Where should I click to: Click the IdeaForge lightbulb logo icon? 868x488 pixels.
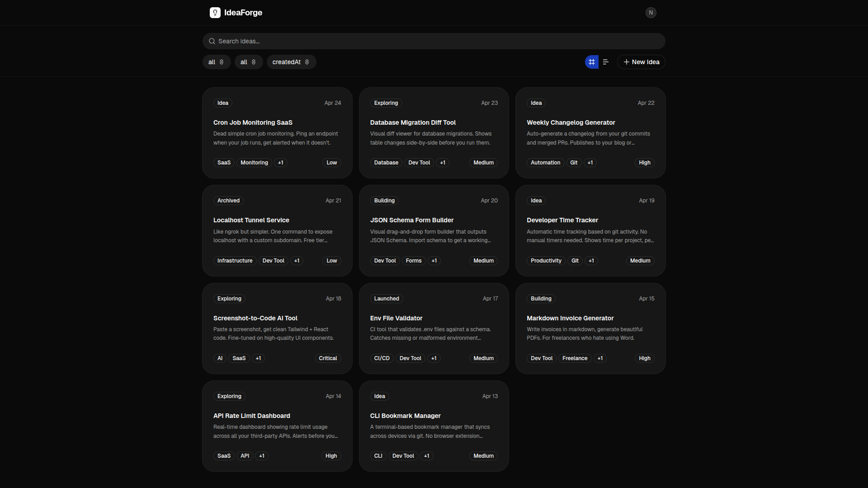[x=215, y=13]
